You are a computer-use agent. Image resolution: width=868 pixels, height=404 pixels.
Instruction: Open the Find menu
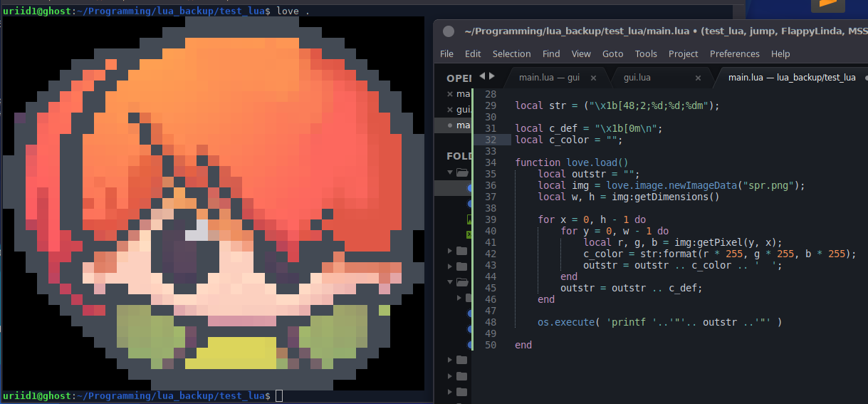[x=551, y=53]
